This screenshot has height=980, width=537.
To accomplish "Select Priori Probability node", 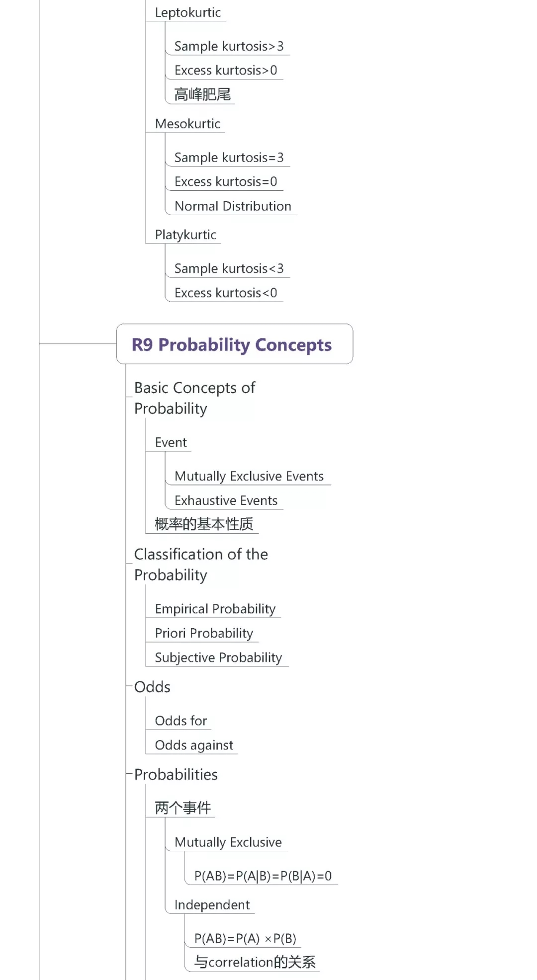I will (x=204, y=633).
